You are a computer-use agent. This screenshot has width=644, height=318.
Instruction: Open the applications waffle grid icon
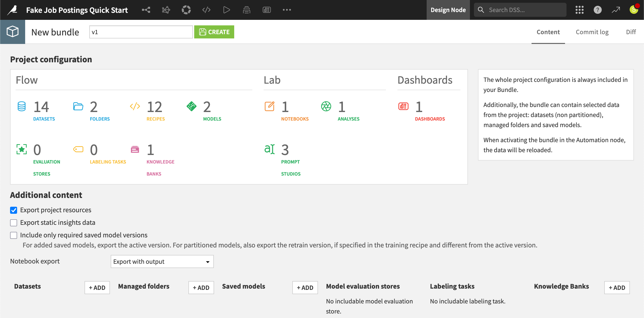[x=579, y=10]
